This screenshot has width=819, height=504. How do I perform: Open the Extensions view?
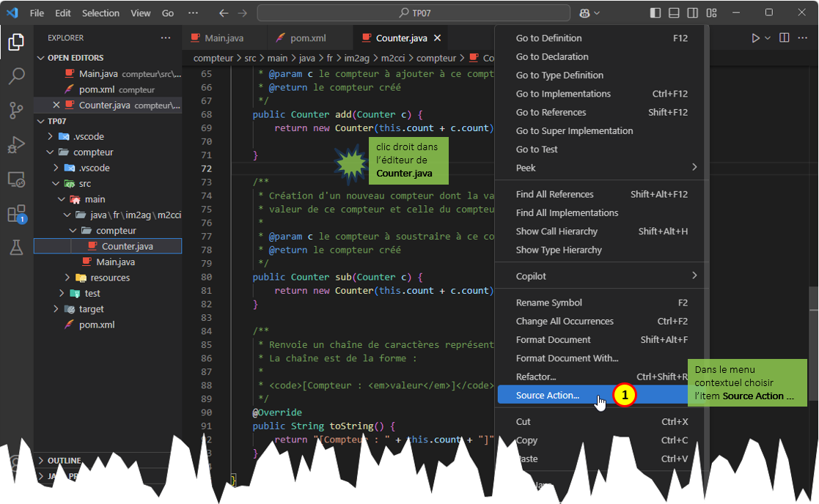16,214
